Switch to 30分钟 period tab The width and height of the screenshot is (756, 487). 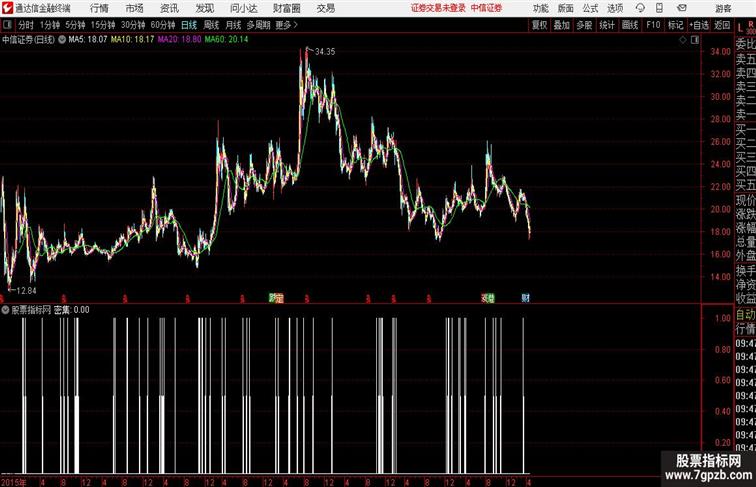(x=133, y=25)
